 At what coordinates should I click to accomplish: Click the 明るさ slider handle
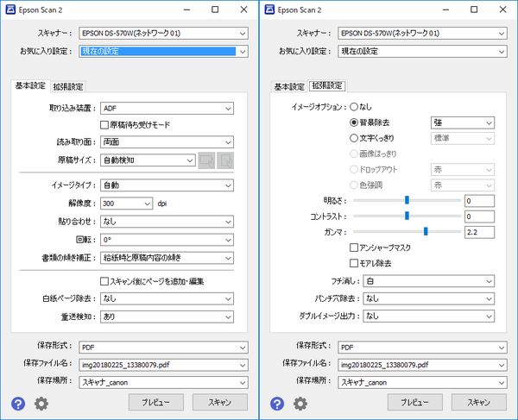(407, 200)
